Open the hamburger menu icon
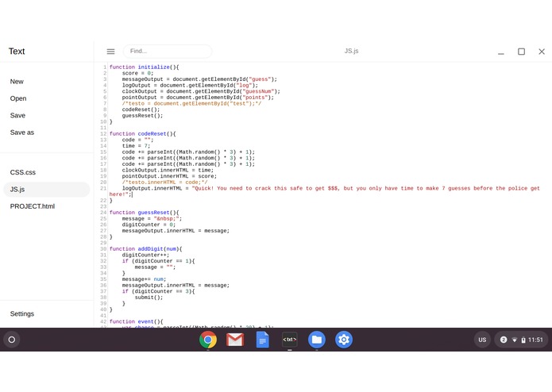 pyautogui.click(x=110, y=52)
